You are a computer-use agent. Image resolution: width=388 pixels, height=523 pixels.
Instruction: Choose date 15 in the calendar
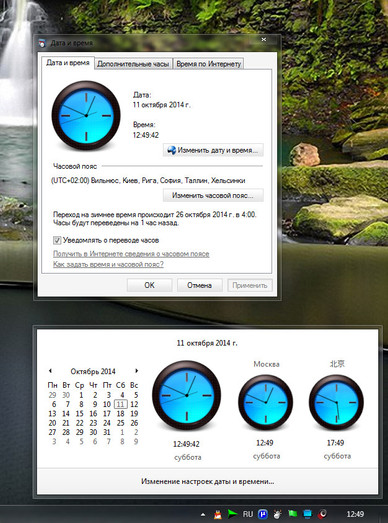(x=79, y=414)
